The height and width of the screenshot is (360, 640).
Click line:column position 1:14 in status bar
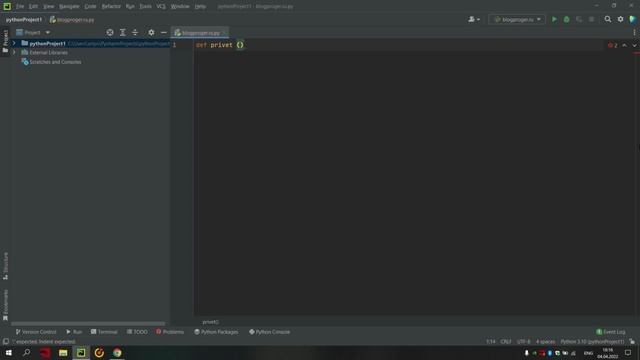coord(491,342)
